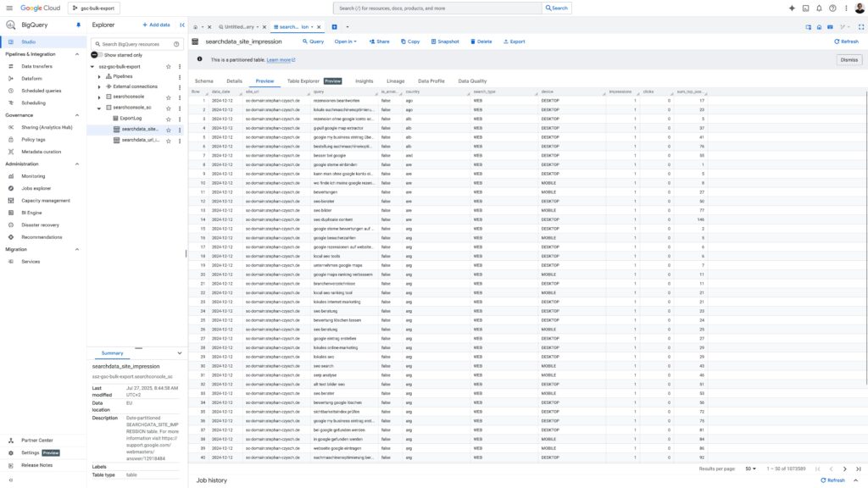Screen dimensions: 868x488
Task: Dismiss the partitioned table notice
Action: point(849,59)
